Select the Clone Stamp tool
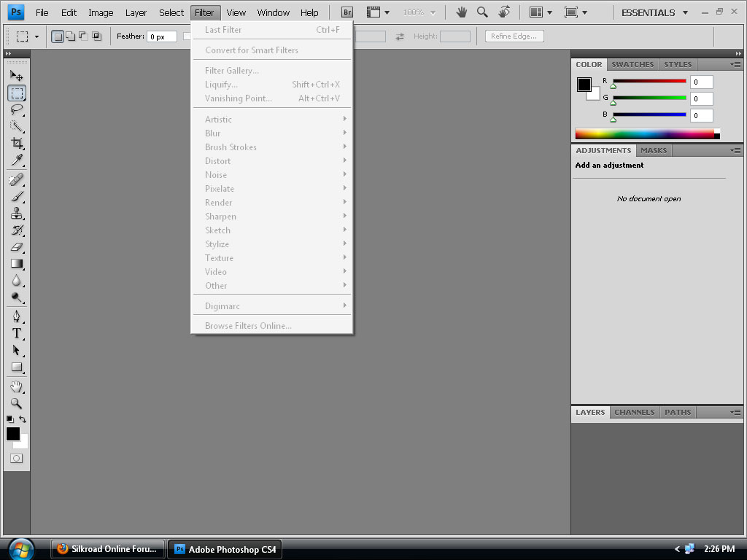 [x=17, y=214]
